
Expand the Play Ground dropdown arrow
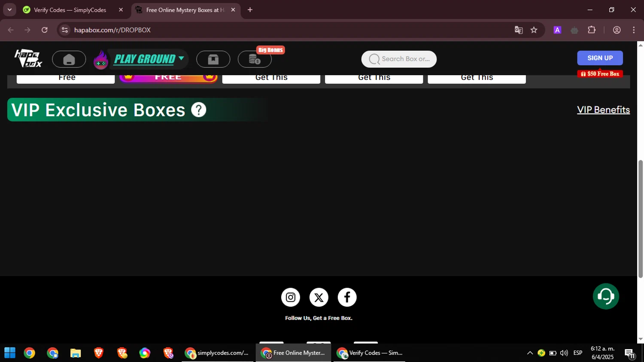181,58
